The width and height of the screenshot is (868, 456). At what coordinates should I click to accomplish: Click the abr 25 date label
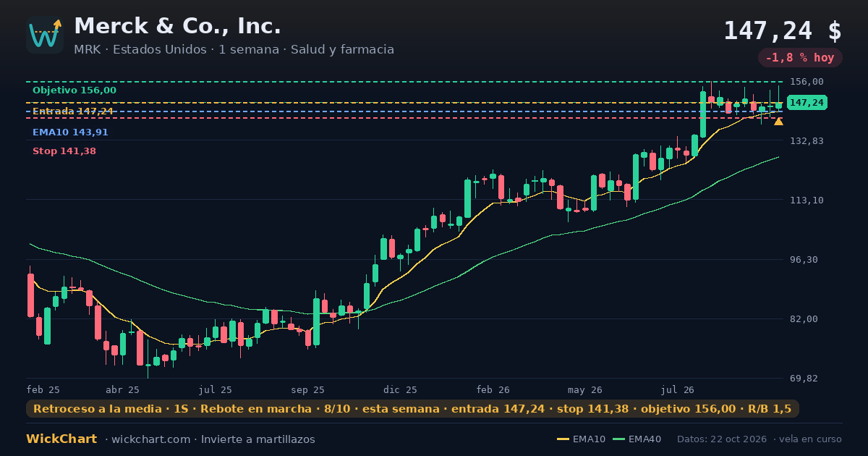[x=122, y=389]
